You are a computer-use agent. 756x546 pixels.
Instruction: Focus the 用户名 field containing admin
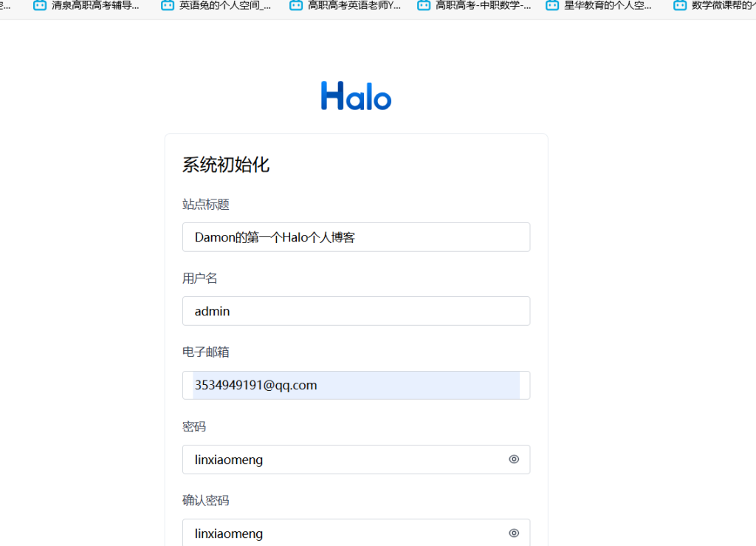pyautogui.click(x=356, y=311)
